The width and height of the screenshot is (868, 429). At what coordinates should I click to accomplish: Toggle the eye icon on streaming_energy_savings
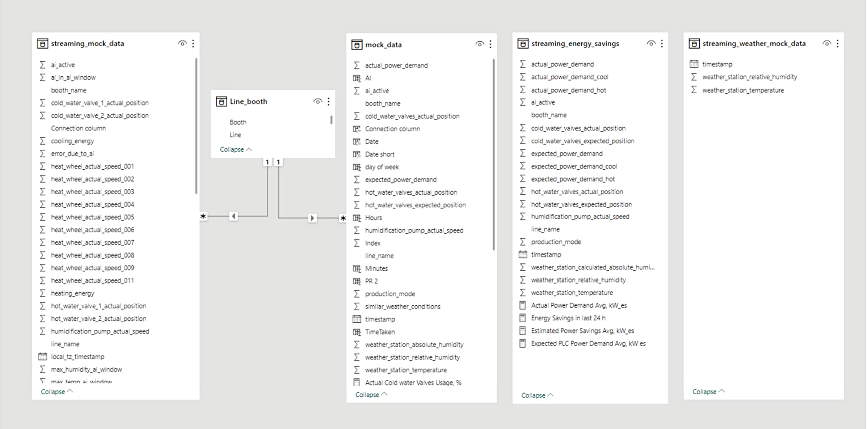pyautogui.click(x=650, y=43)
